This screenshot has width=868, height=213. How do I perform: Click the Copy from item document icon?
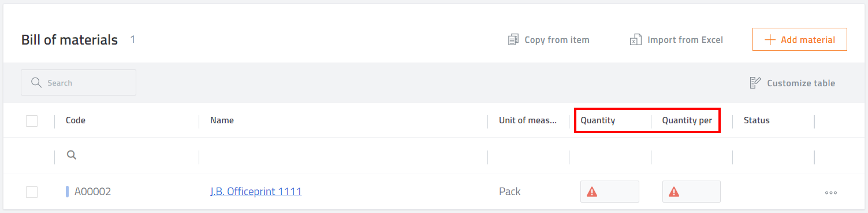point(513,40)
